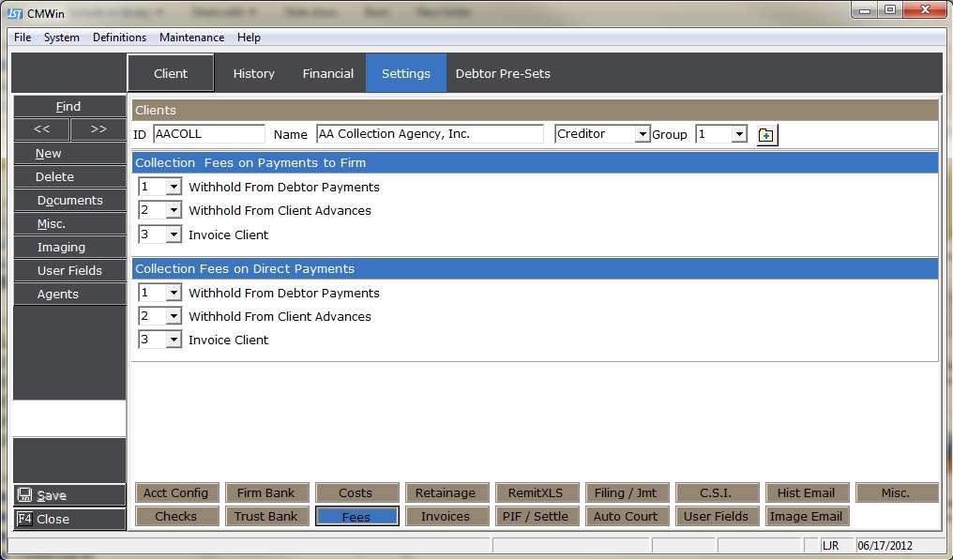Image resolution: width=953 pixels, height=560 pixels.
Task: Switch to the Financial tab
Action: tap(327, 73)
